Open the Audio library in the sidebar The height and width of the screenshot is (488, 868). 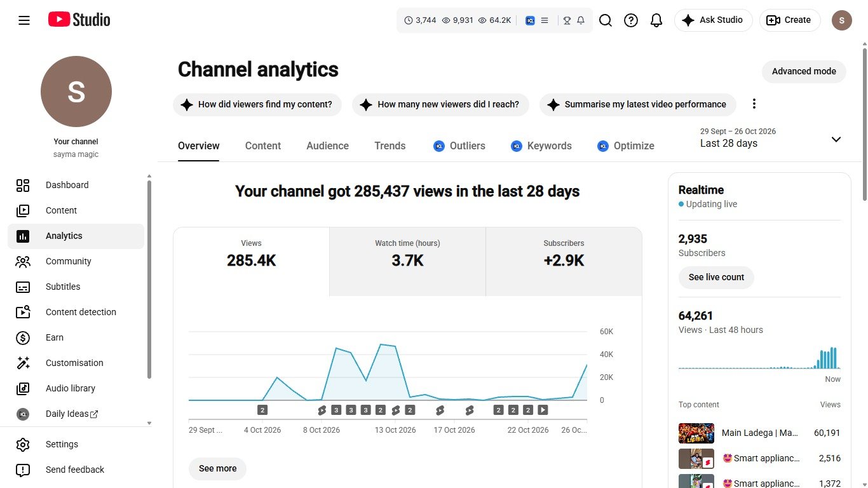pyautogui.click(x=76, y=388)
